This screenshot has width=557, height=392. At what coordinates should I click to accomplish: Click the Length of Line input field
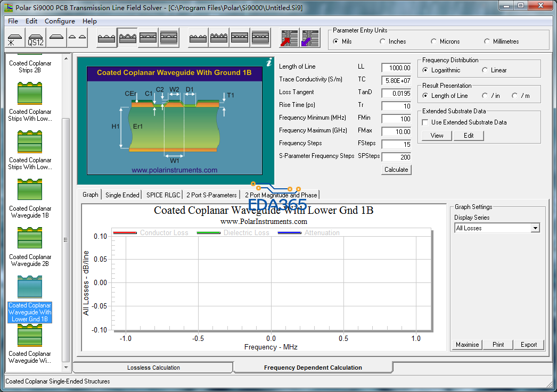pos(396,68)
